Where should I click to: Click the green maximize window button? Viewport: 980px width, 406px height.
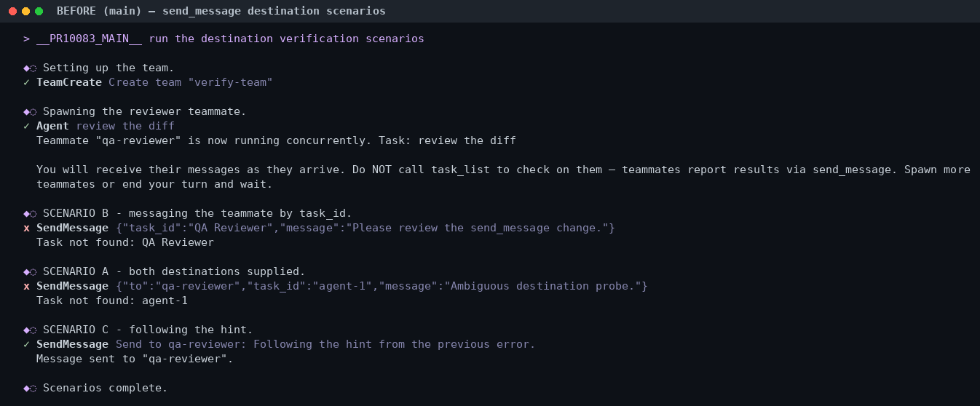click(x=39, y=12)
